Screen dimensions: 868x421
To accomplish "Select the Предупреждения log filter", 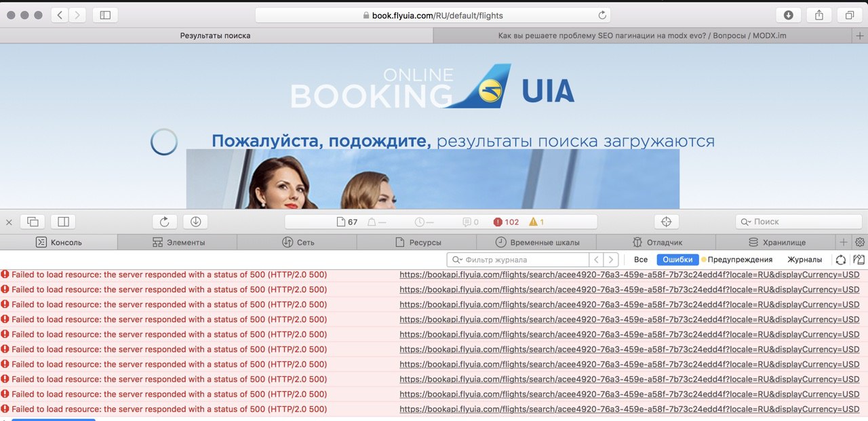I will 737,260.
